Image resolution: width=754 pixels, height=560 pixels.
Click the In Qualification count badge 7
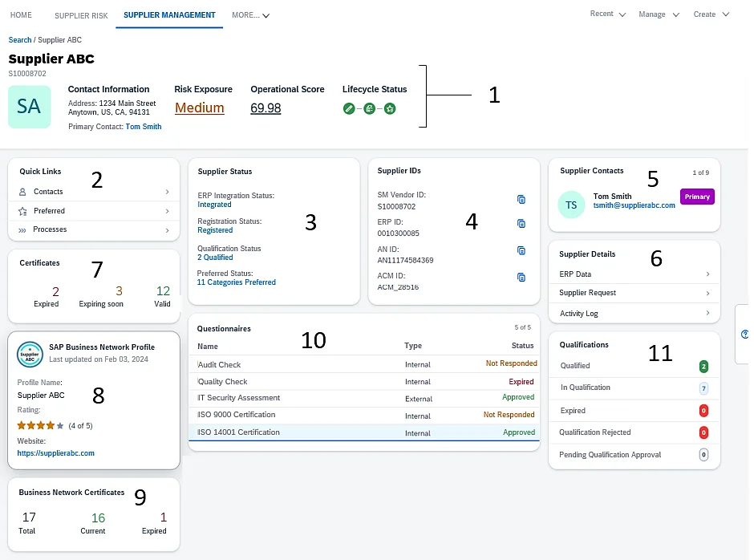(703, 388)
